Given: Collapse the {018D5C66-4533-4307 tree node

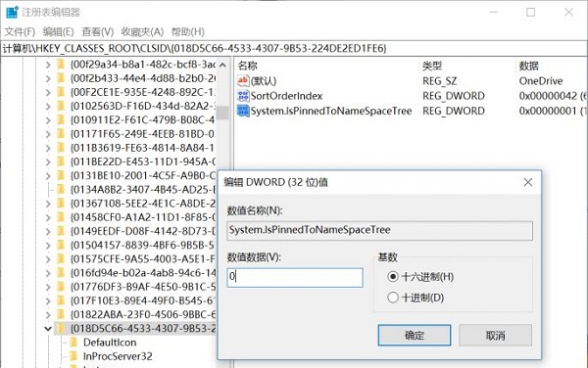Looking at the screenshot, I should coord(48,329).
